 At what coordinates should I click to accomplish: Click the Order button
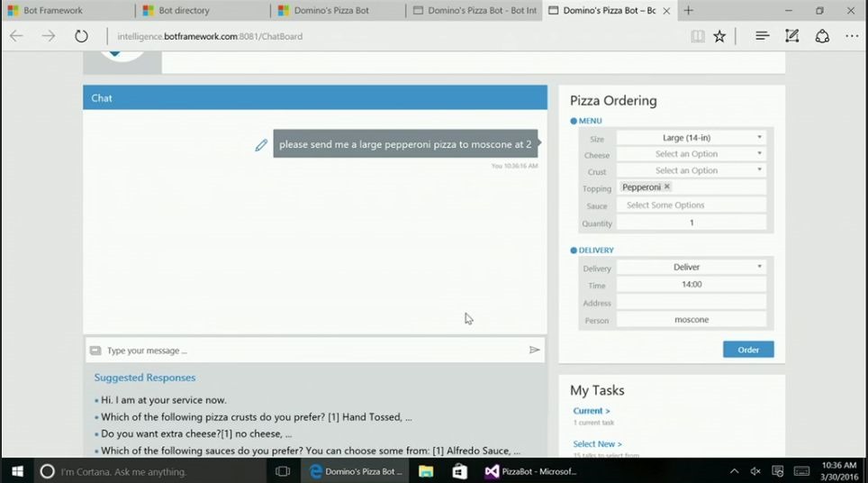click(748, 350)
